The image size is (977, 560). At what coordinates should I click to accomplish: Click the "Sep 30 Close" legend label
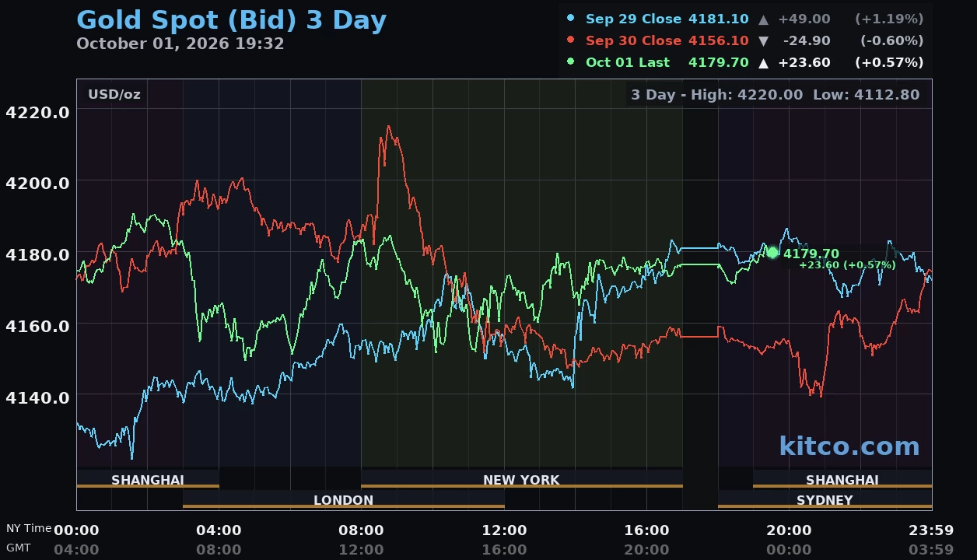pyautogui.click(x=633, y=40)
